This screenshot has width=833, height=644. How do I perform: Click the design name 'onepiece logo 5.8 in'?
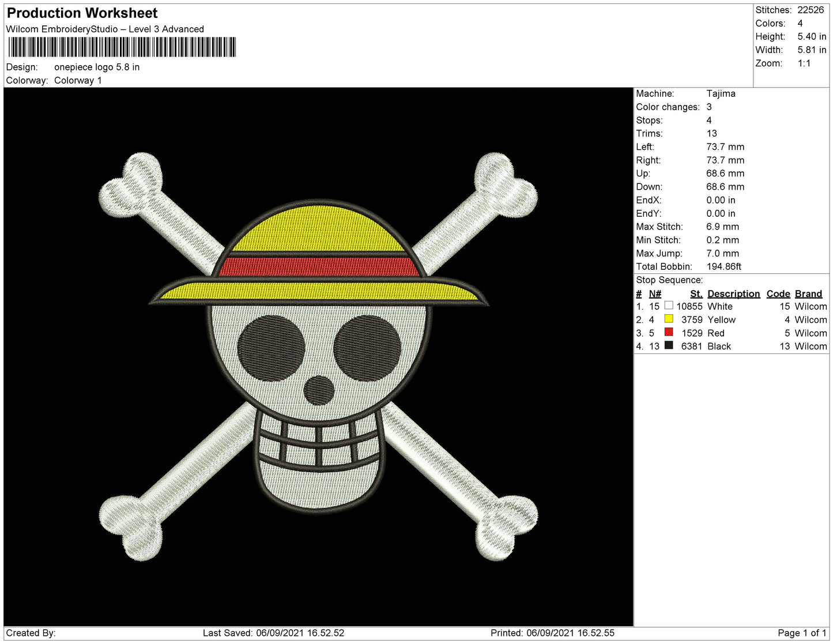tap(97, 67)
